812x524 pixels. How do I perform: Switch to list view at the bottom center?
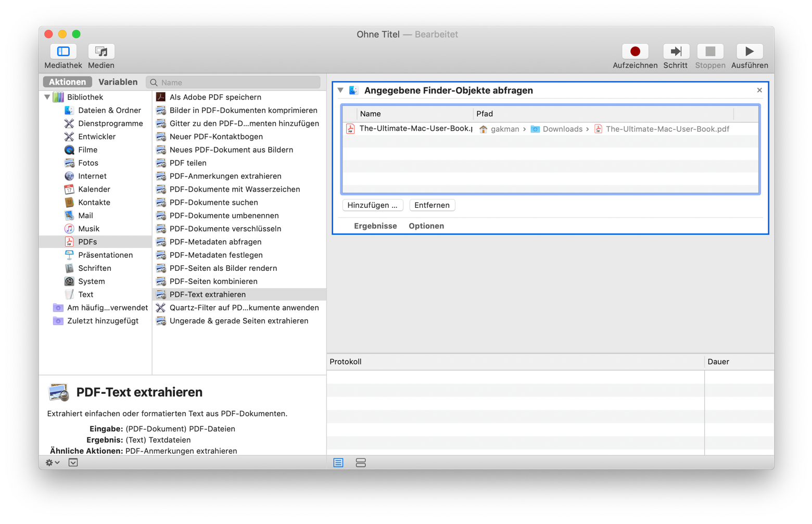click(x=338, y=462)
